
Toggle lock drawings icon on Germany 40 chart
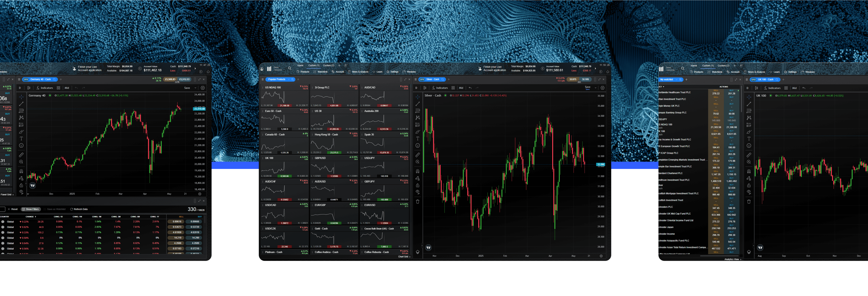pos(21,185)
